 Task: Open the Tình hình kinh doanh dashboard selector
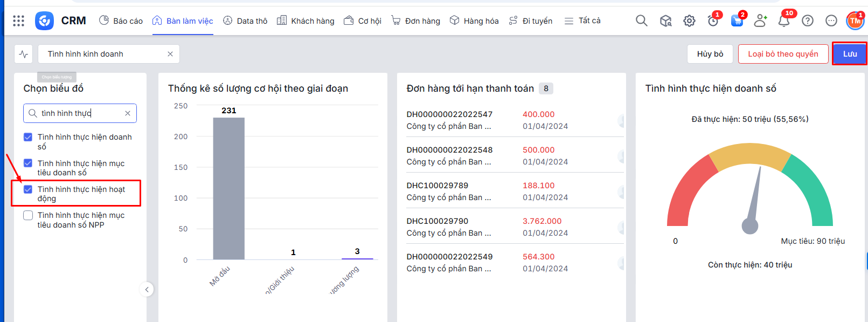pyautogui.click(x=102, y=54)
